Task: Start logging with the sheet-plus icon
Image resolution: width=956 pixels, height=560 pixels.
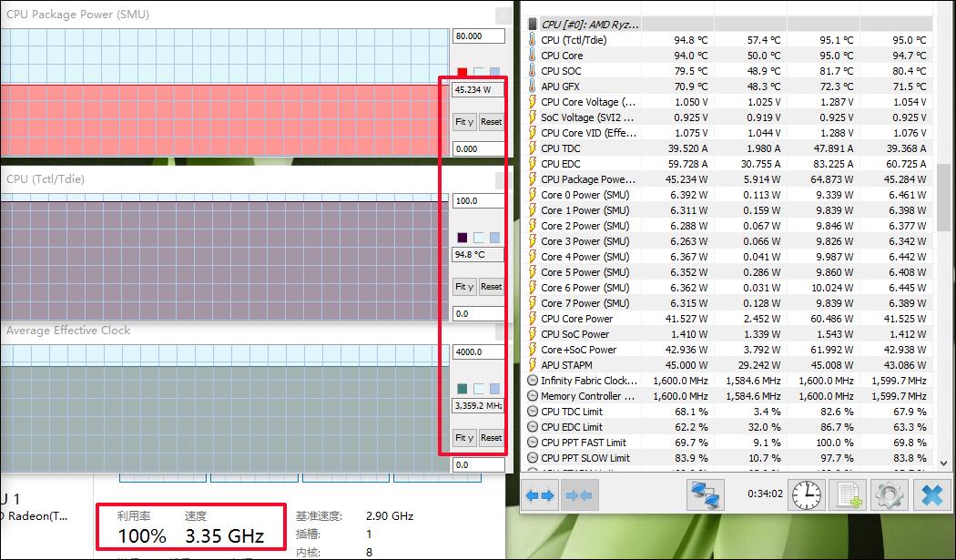Action: (848, 494)
